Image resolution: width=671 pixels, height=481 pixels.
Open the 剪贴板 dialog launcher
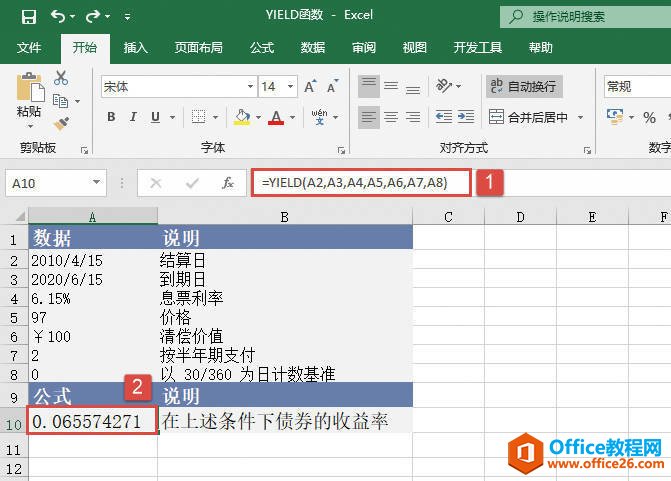pos(84,150)
